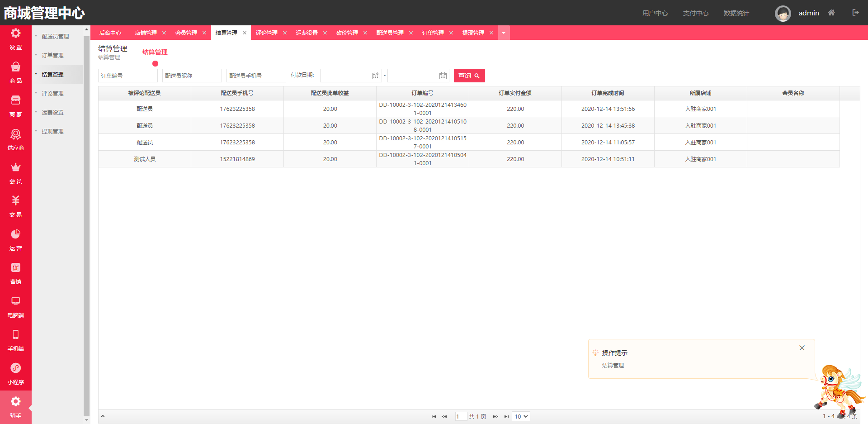Viewport: 868px width, 424px height.
Task: Open 配送员管理 in the side menu
Action: 55,37
